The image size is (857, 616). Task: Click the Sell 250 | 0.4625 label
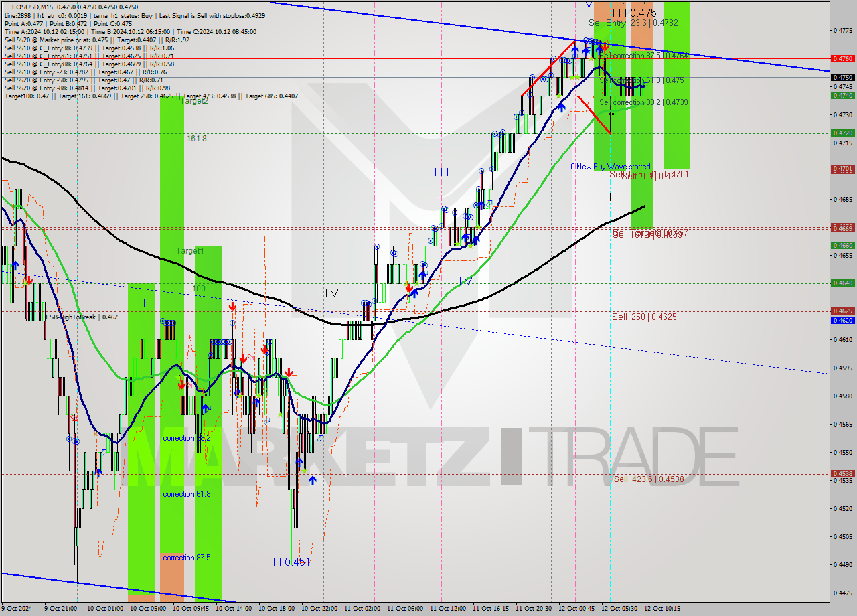[x=644, y=317]
